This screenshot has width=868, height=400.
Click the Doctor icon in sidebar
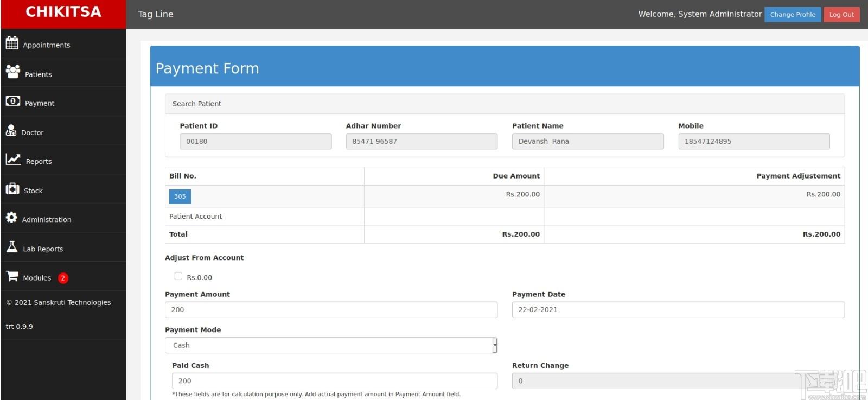tap(11, 130)
